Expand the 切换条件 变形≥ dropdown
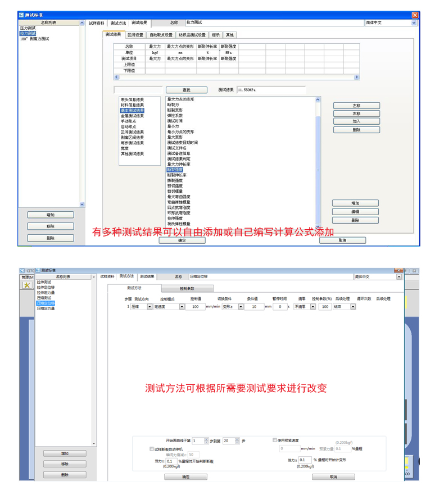This screenshot has width=444, height=504. click(241, 307)
